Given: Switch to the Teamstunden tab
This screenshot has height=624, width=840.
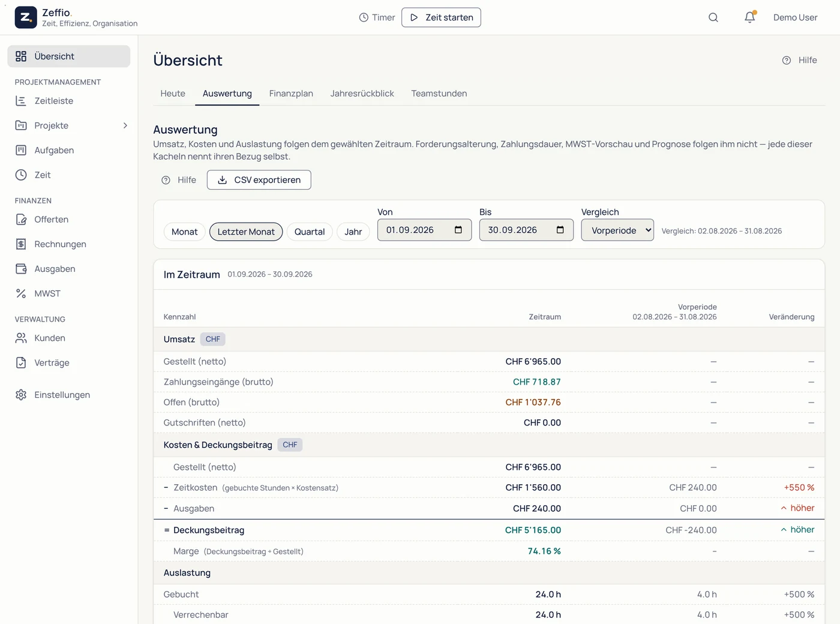Looking at the screenshot, I should point(439,94).
